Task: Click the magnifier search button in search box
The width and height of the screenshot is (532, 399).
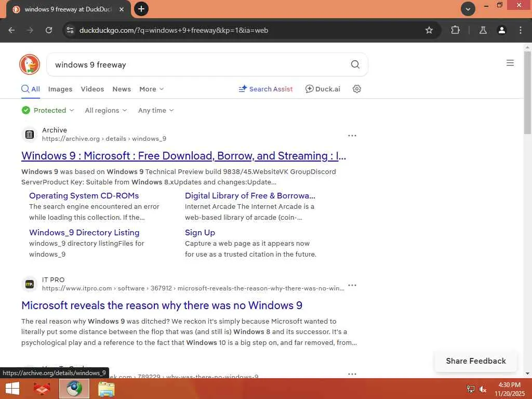Action: tap(355, 64)
